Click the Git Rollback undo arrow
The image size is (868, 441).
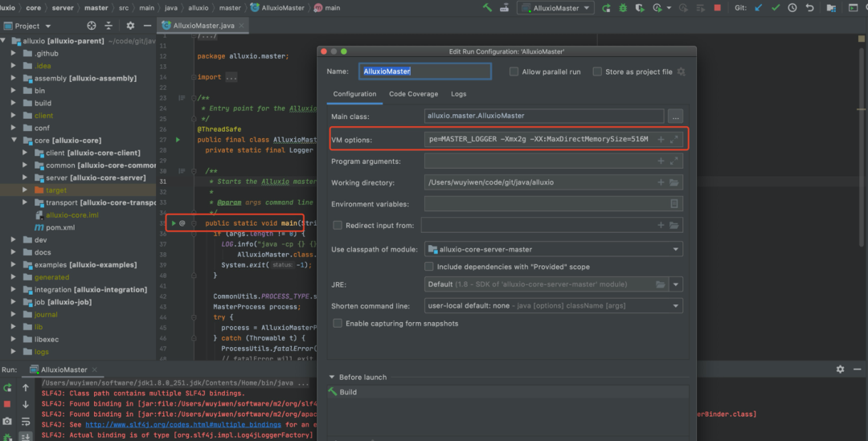(809, 8)
